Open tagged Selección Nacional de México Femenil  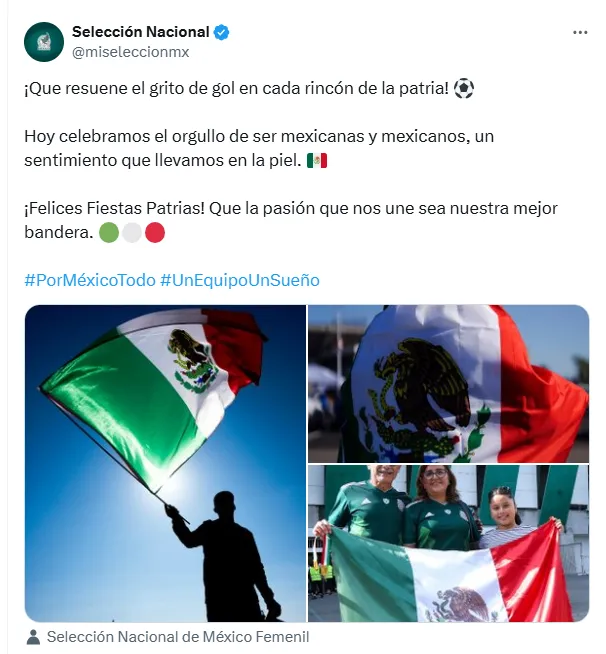point(178,637)
